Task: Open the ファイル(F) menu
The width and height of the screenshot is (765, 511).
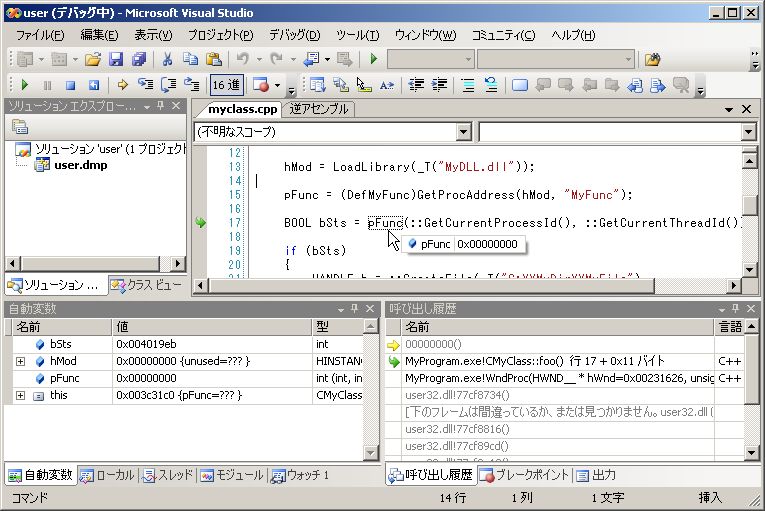Action: (x=40, y=35)
